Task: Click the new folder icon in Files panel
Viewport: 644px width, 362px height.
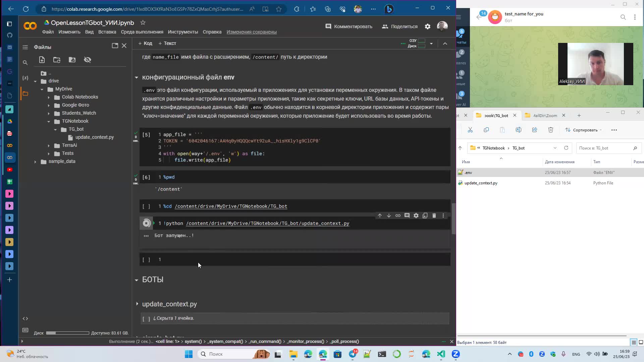Action: coord(57,59)
